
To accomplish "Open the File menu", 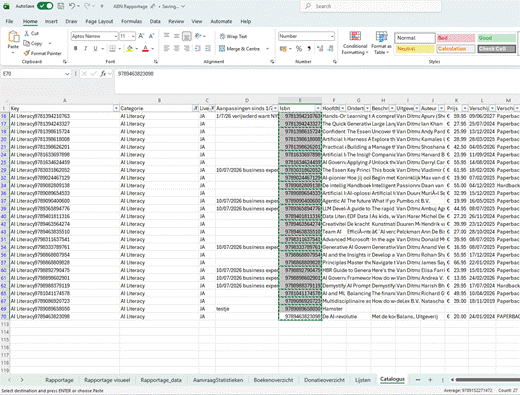I will [9, 21].
